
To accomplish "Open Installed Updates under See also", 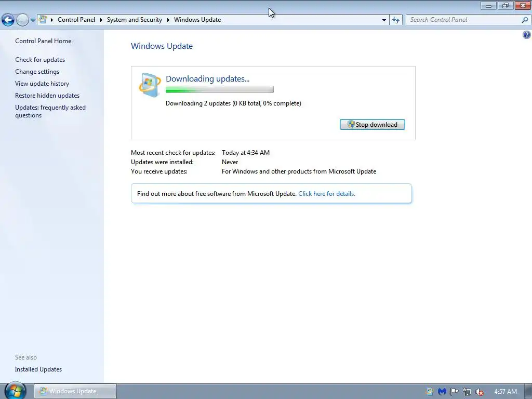I will [x=38, y=369].
